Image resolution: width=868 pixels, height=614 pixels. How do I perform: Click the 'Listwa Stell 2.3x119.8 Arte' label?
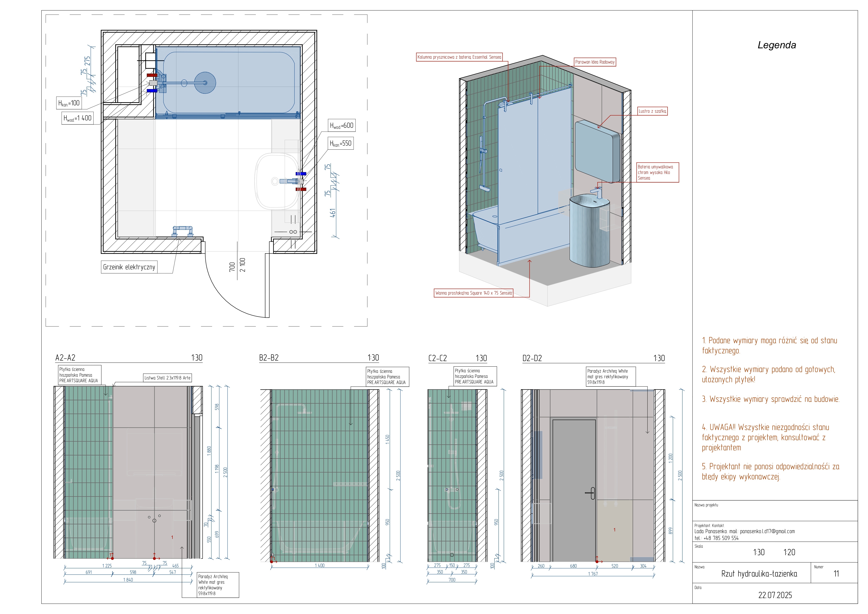point(167,378)
